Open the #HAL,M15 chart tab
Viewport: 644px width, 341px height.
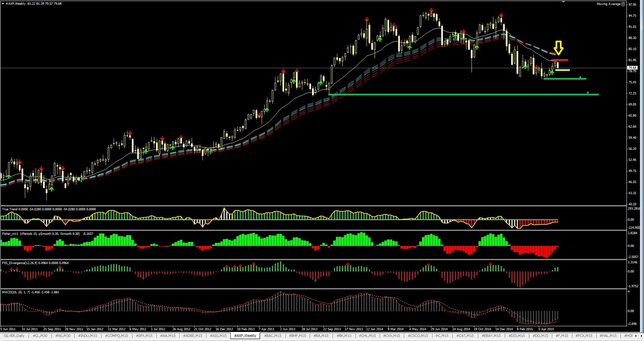[x=608, y=336]
